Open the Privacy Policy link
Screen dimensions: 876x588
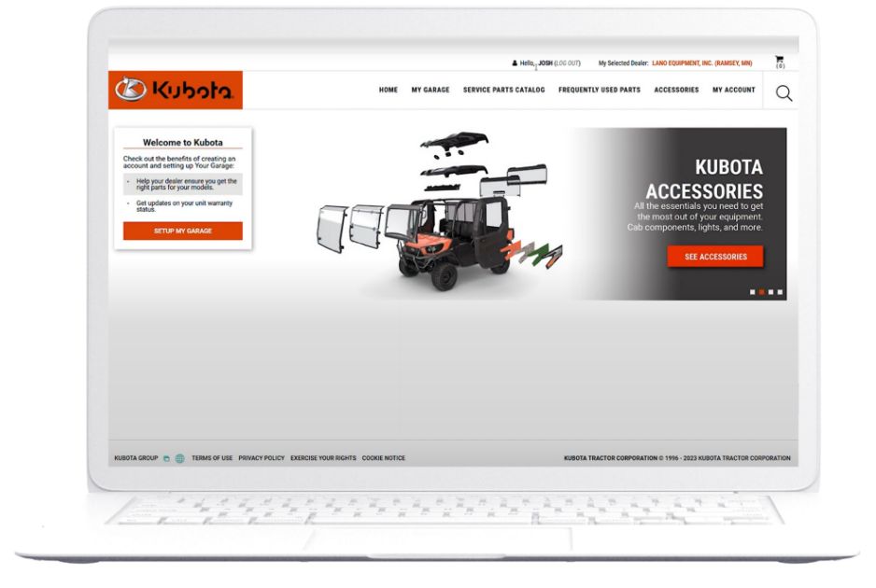(261, 458)
